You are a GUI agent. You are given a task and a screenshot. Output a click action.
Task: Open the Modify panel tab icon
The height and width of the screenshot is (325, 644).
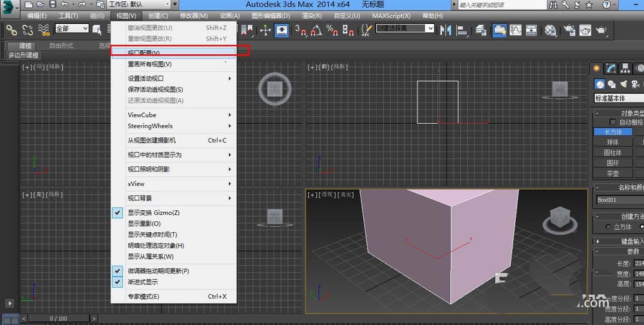(612, 68)
